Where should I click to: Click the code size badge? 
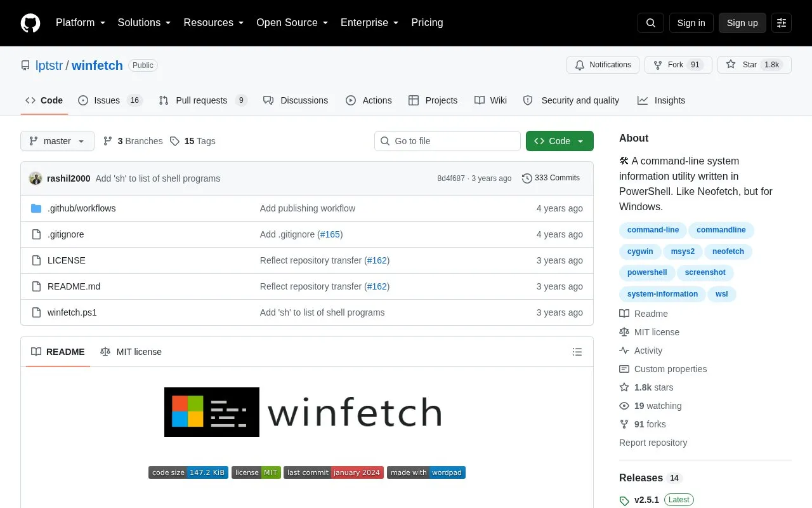pos(188,472)
